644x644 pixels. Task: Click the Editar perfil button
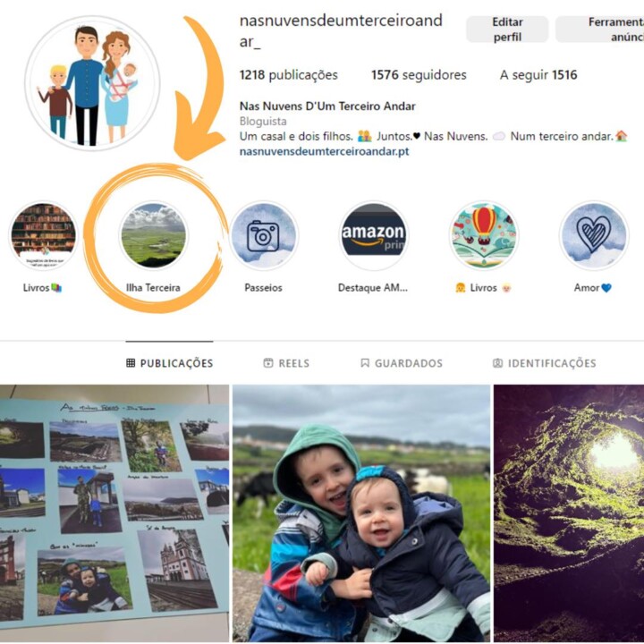[507, 30]
